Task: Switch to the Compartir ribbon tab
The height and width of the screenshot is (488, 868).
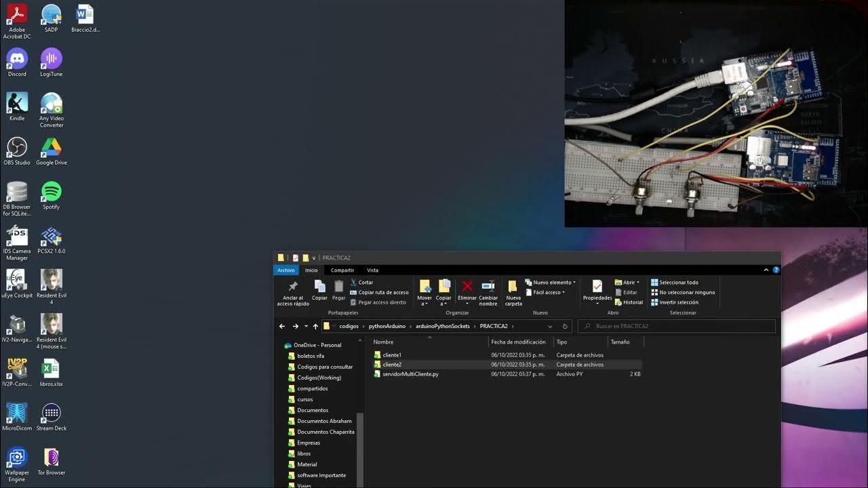Action: coord(342,270)
